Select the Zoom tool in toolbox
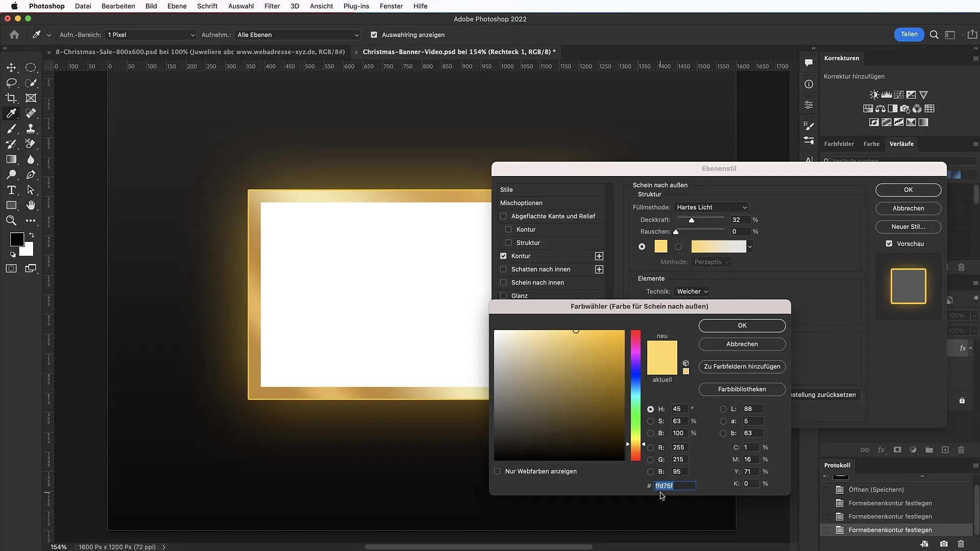This screenshot has width=980, height=551. [11, 220]
